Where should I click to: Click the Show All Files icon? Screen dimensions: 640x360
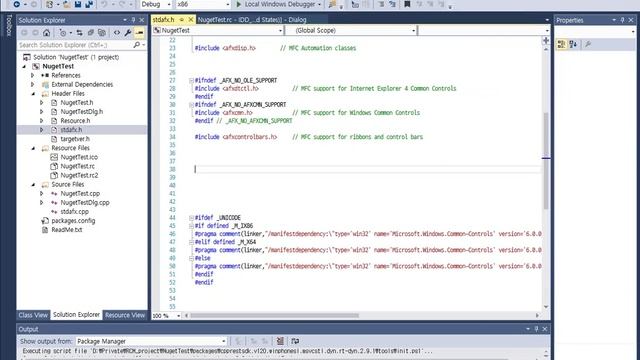point(102,33)
